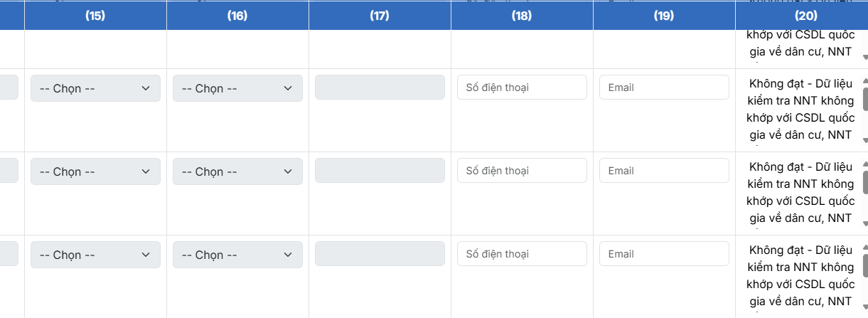Select the bottom row Email field
The image size is (868, 318).
click(664, 254)
